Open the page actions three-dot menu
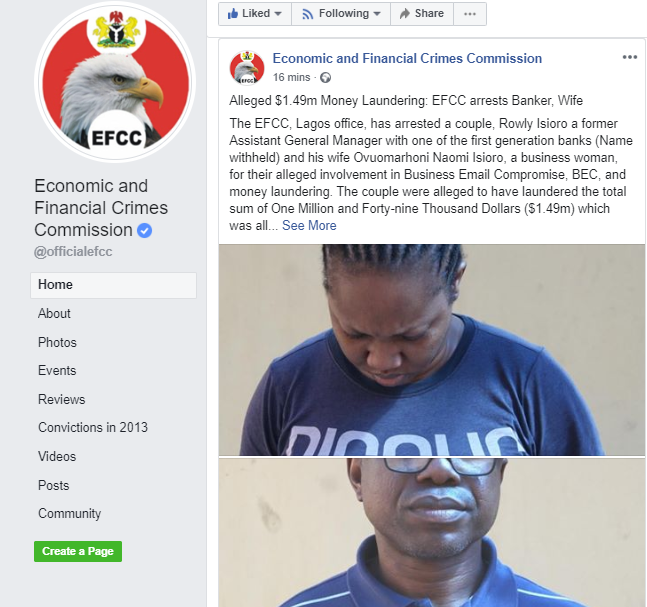 pos(470,14)
